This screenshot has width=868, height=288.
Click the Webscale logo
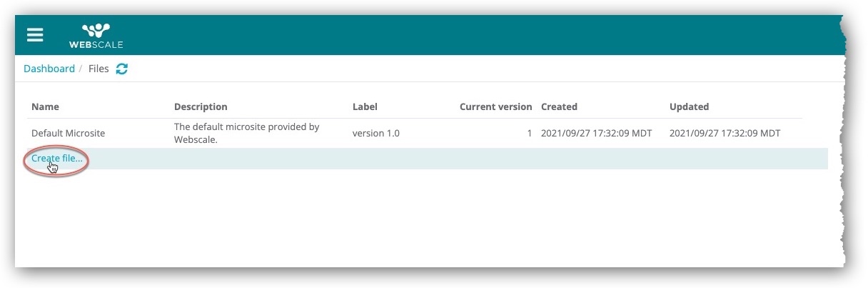(x=96, y=36)
